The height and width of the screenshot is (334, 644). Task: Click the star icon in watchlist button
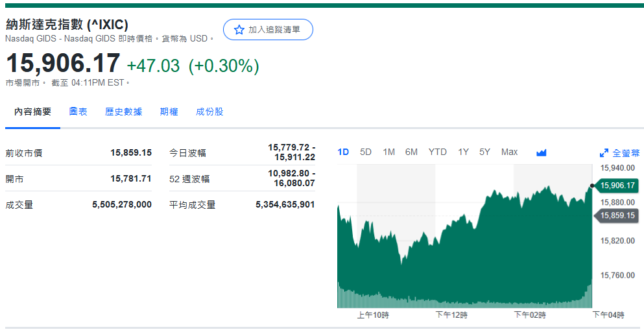coord(239,30)
